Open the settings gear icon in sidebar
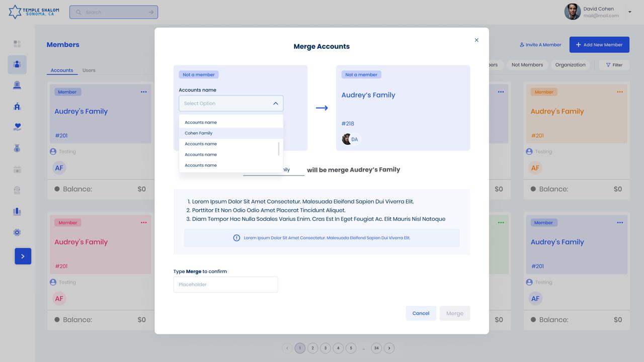This screenshot has width=644, height=362. coord(17,232)
